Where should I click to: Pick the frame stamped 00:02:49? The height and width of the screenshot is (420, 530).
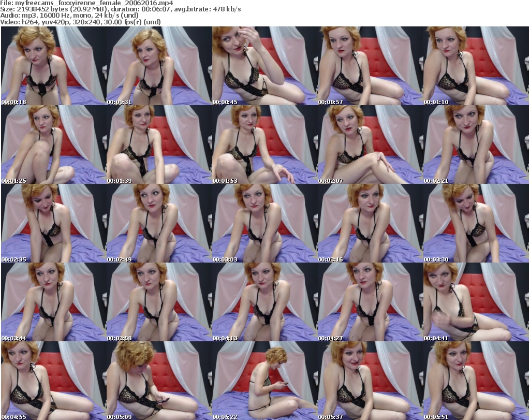(159, 223)
